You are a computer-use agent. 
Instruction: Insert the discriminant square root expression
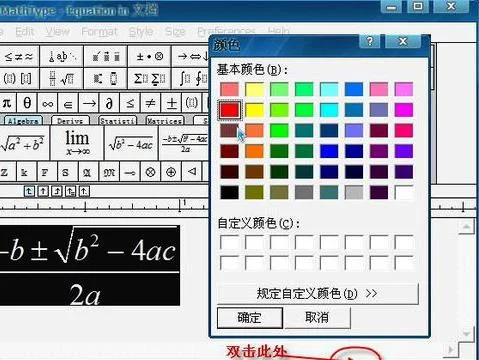tap(131, 143)
